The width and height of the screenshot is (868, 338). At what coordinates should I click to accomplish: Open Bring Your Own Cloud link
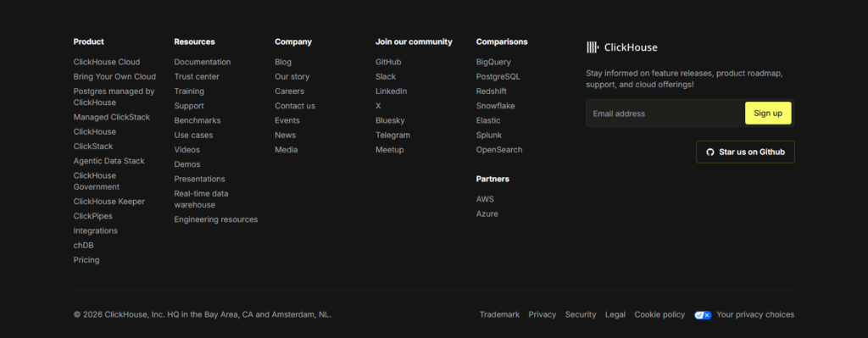tap(114, 77)
